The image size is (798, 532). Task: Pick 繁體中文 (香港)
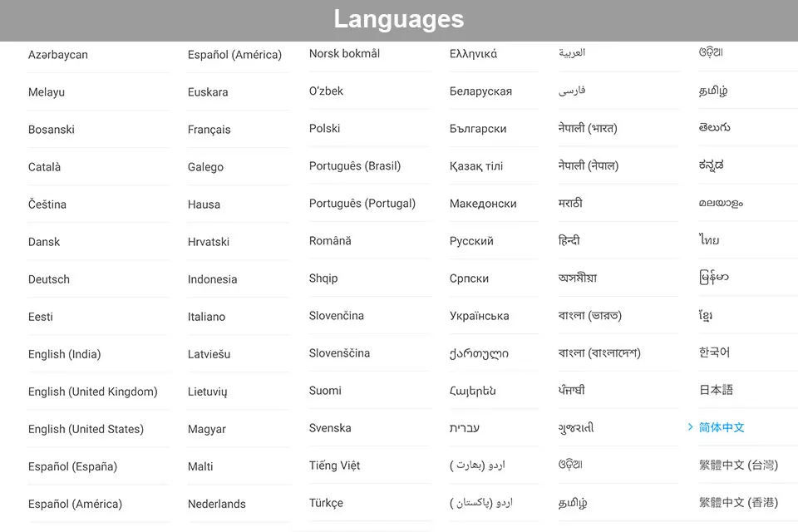[738, 502]
